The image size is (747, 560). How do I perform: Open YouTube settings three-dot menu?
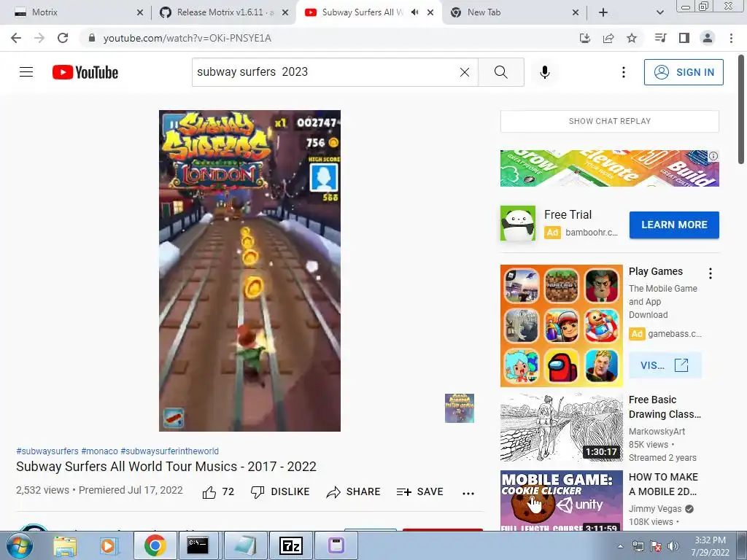623,72
